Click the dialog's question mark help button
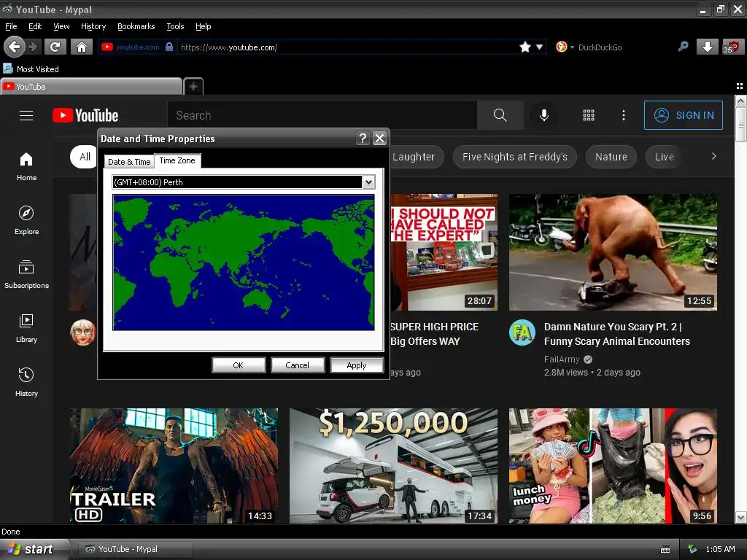The height and width of the screenshot is (560, 747). [363, 138]
